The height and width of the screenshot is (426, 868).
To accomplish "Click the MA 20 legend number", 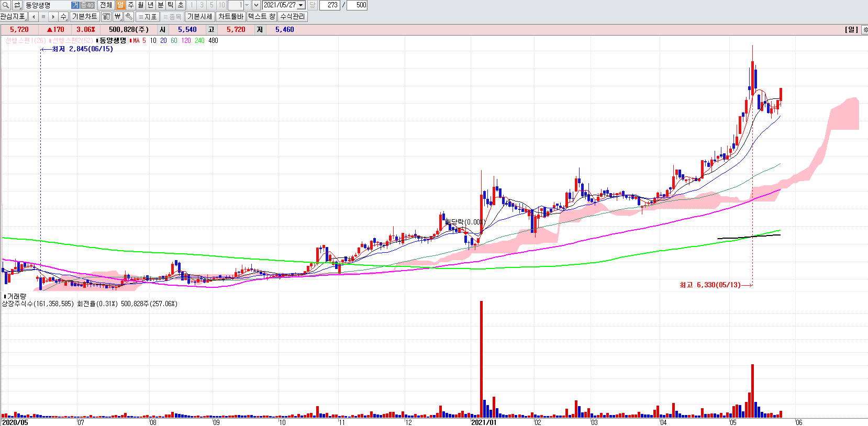I will pos(163,40).
